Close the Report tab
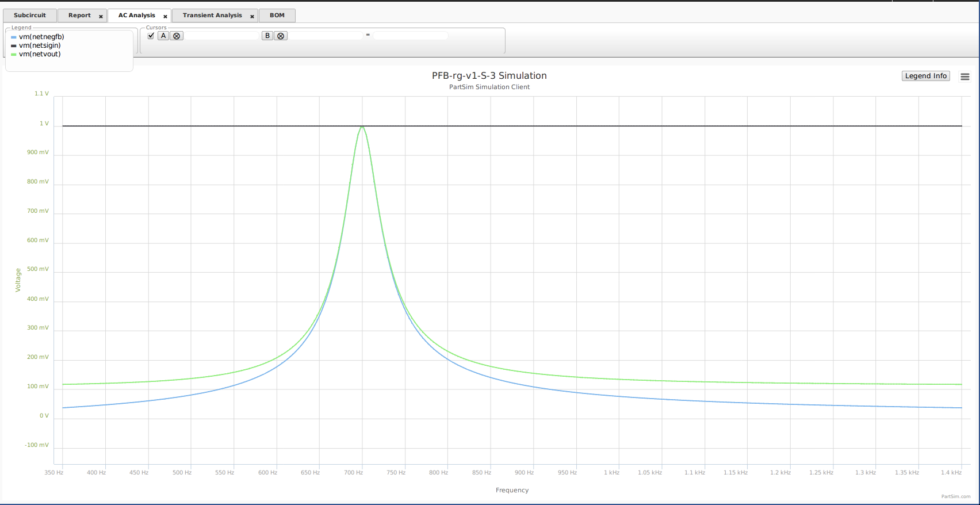The image size is (980, 505). coord(101,17)
